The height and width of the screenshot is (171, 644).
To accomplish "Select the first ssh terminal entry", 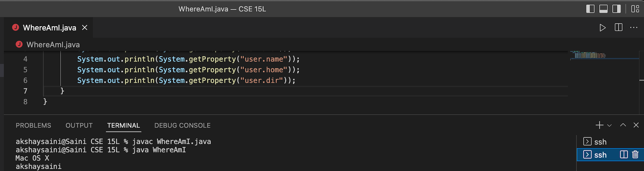I will click(x=610, y=142).
